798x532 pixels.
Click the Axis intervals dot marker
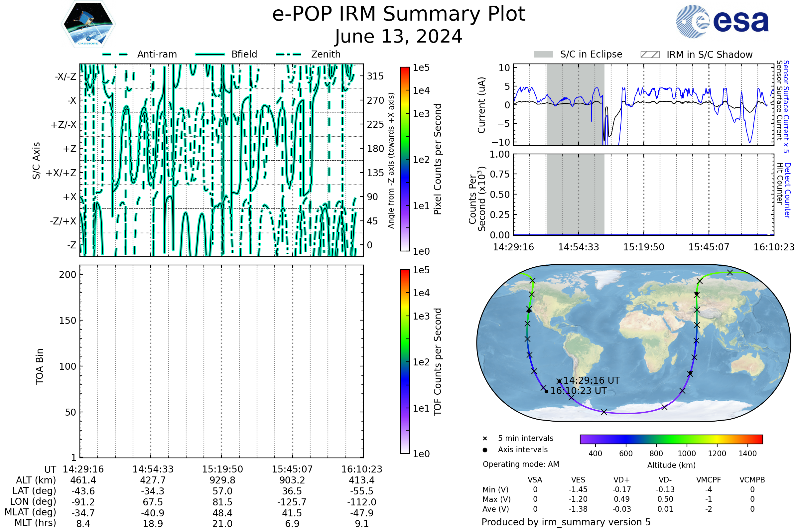click(485, 450)
